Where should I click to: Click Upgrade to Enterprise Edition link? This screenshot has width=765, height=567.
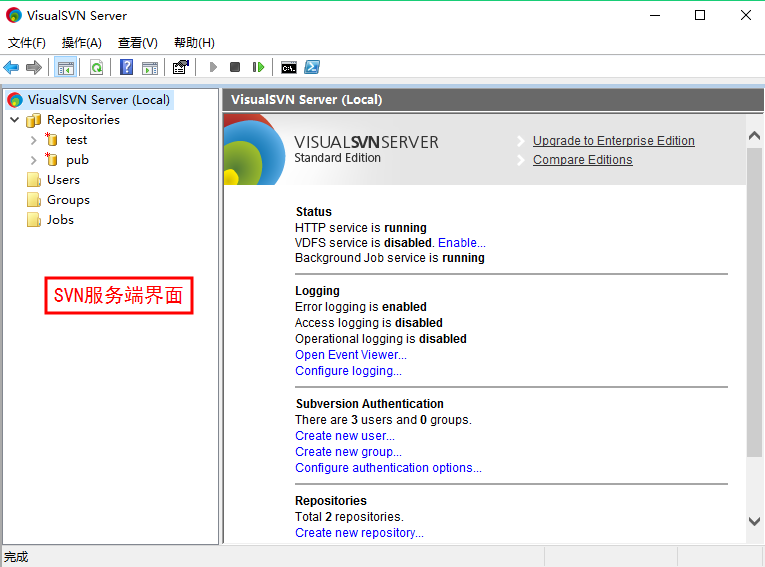(614, 141)
